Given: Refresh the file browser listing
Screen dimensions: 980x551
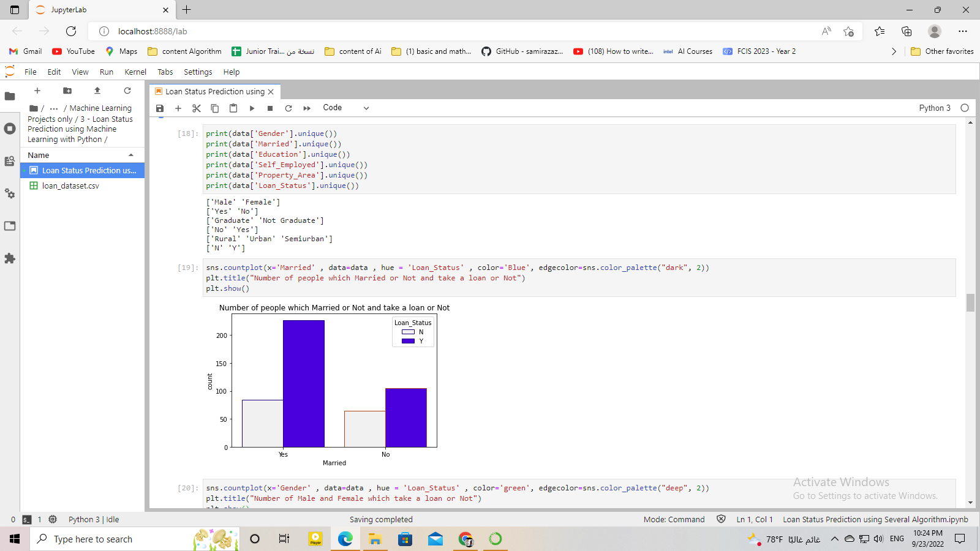Looking at the screenshot, I should (127, 90).
